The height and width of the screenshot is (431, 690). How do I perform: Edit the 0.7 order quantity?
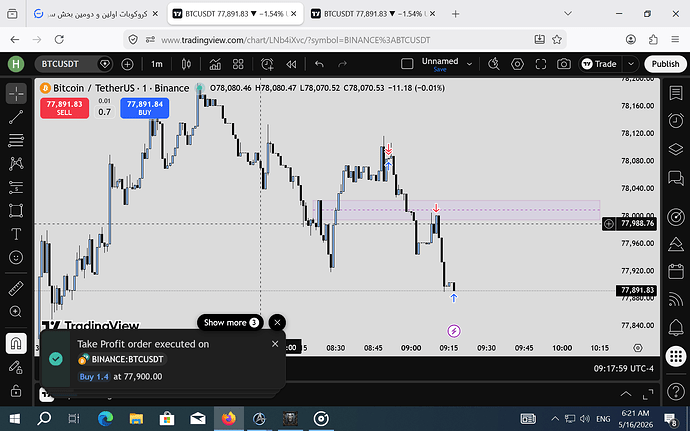pos(105,112)
